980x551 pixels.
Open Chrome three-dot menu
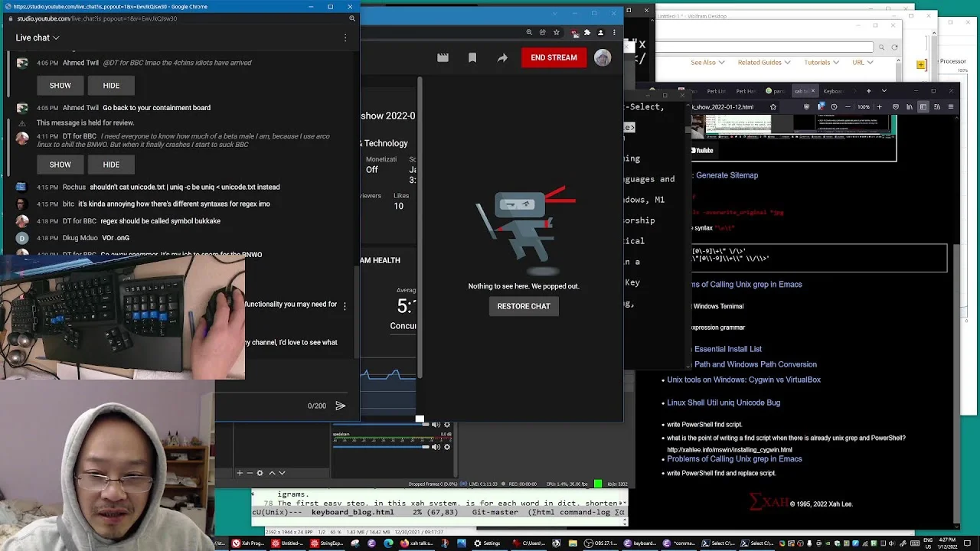coord(614,32)
